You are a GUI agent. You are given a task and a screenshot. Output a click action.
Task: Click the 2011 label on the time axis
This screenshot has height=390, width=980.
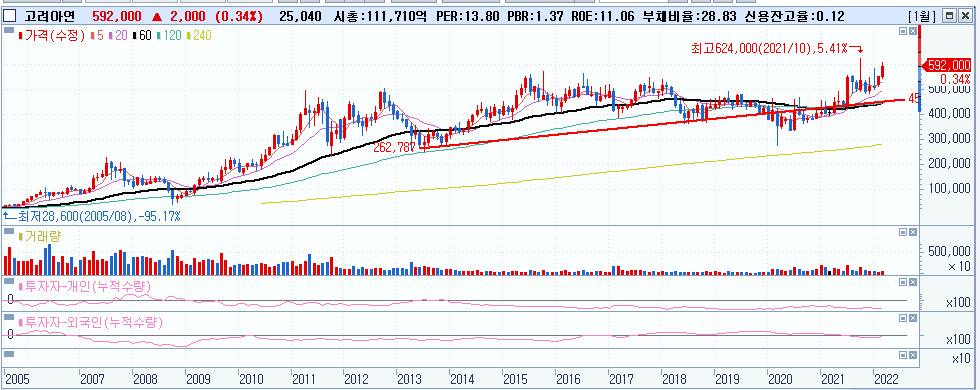303,379
